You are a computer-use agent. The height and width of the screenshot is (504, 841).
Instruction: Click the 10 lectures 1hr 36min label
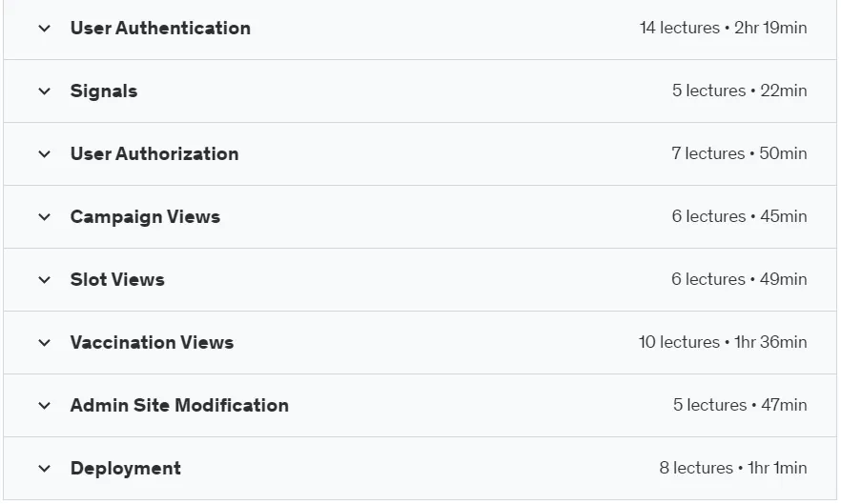tap(723, 342)
